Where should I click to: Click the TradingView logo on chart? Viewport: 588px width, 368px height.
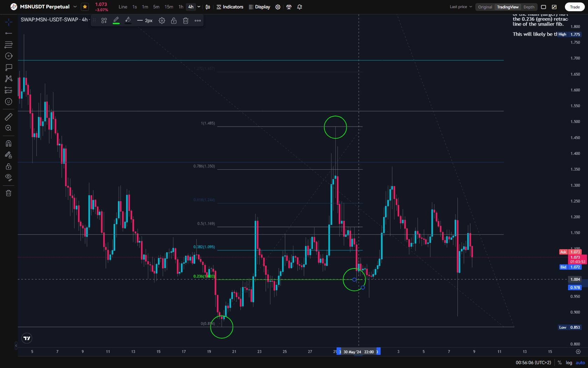pyautogui.click(x=27, y=338)
